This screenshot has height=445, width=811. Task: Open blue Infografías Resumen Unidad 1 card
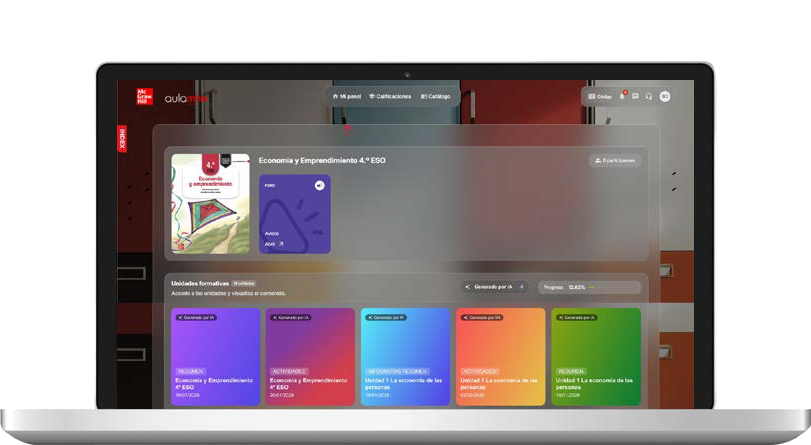pyautogui.click(x=406, y=357)
